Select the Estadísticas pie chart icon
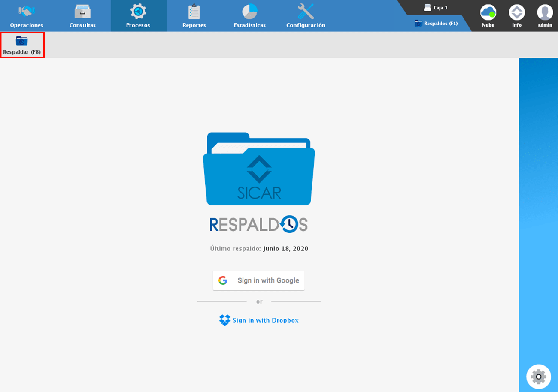 tap(249, 12)
